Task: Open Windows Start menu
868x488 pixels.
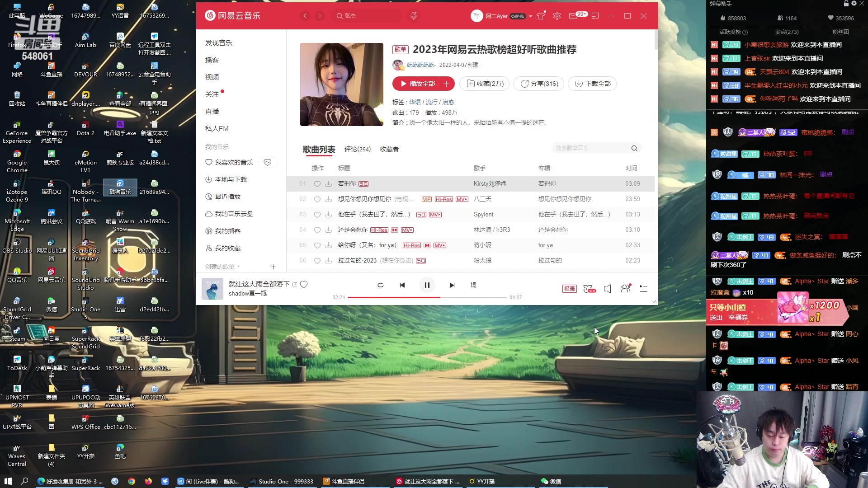Action: (x=8, y=481)
